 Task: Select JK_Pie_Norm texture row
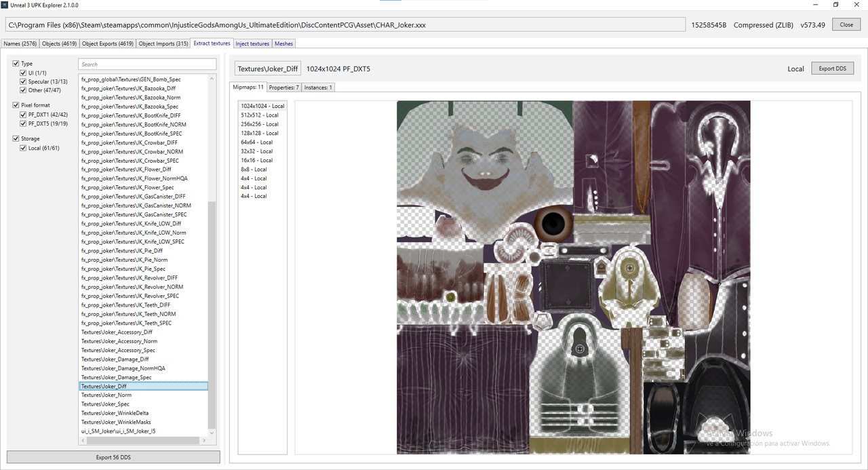[x=144, y=260]
